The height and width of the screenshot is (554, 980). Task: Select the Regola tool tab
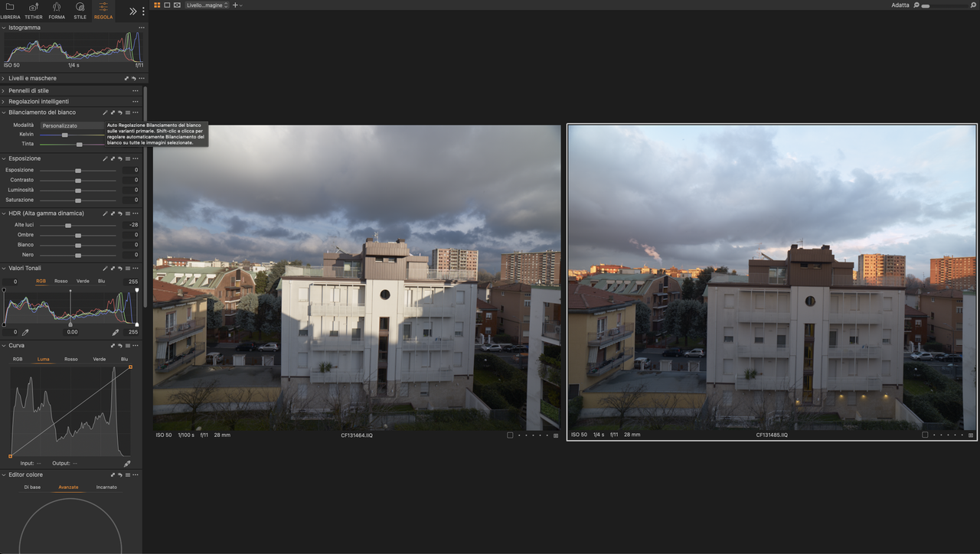click(103, 11)
